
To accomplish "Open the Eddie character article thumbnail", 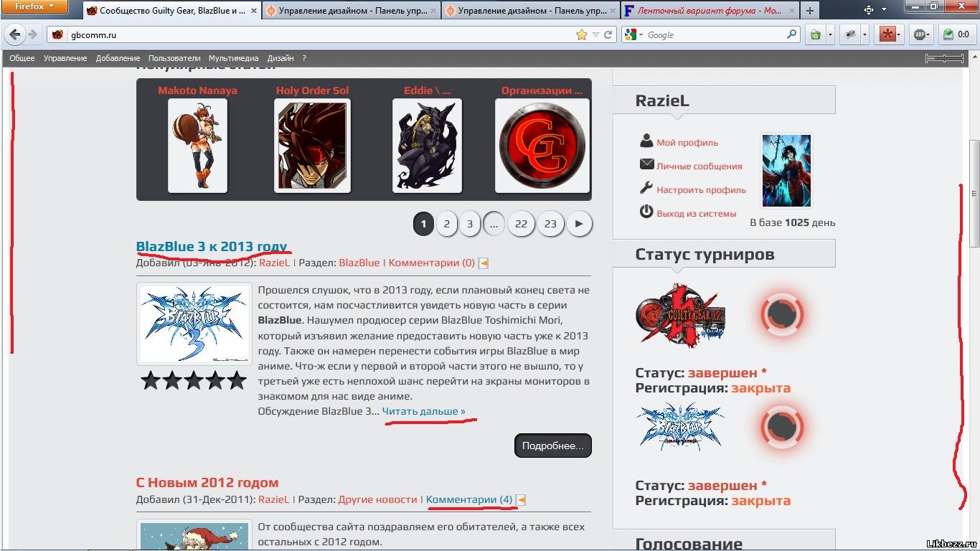I will click(427, 146).
